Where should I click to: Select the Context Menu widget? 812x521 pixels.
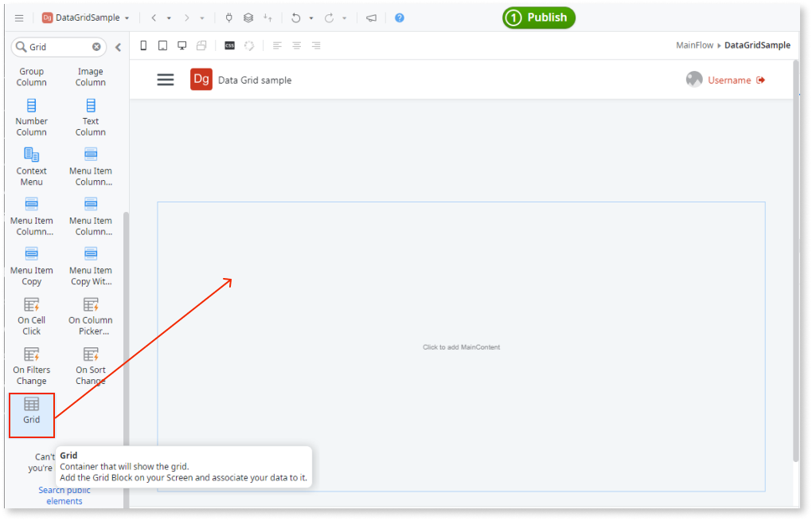[x=31, y=165]
